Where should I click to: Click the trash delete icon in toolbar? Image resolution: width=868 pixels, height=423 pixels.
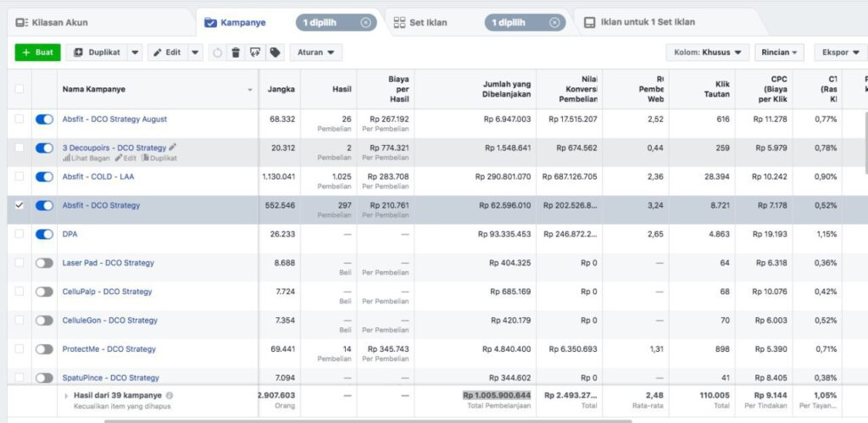(x=236, y=53)
